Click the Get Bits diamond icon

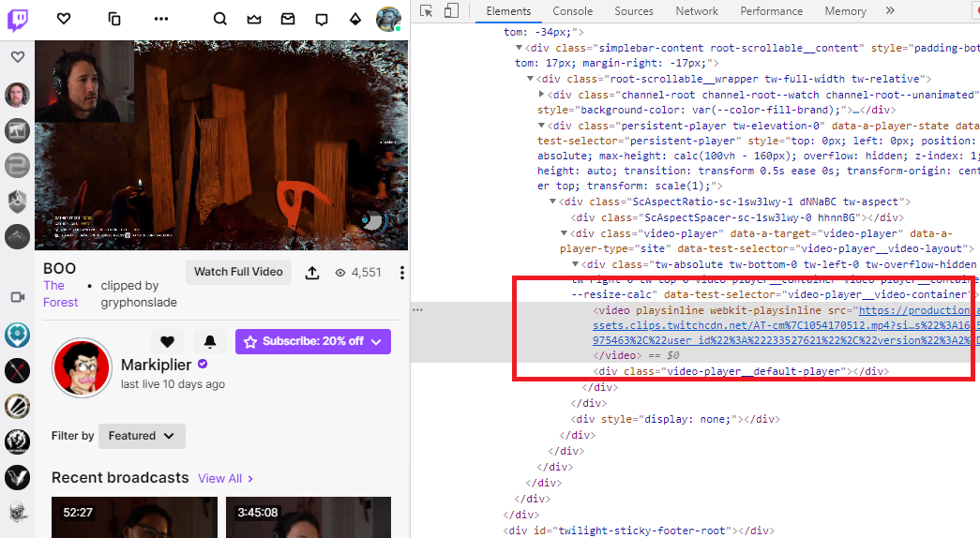click(x=355, y=20)
